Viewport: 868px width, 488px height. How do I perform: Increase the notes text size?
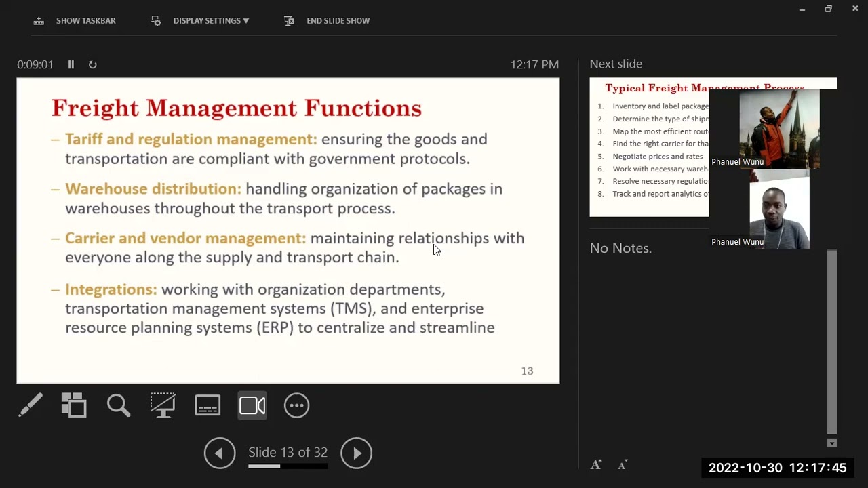click(596, 464)
